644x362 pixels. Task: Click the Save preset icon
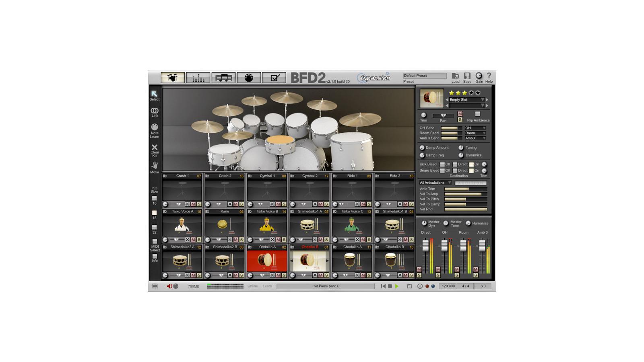click(467, 76)
